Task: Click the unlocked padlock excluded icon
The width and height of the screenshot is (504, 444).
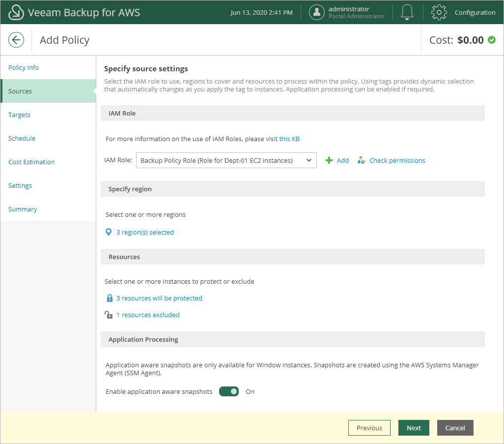Action: pos(109,315)
